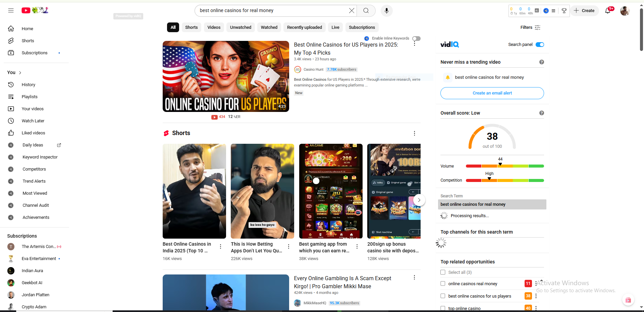
Task: Click the Create button
Action: point(584,11)
